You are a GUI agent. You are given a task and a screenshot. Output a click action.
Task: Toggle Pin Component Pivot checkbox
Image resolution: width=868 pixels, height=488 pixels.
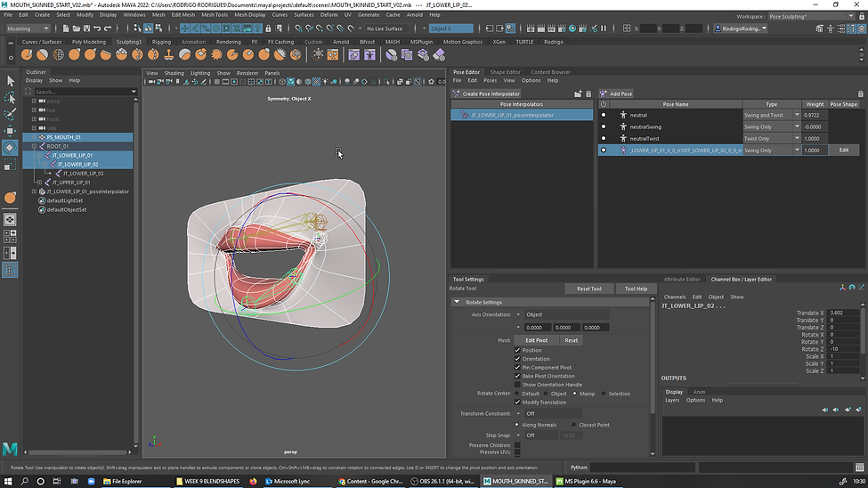point(517,367)
